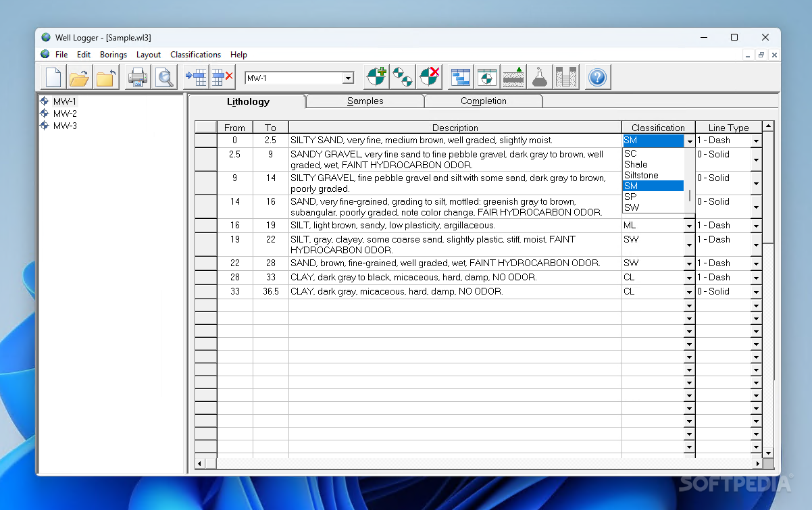Viewport: 812px width, 510px height.
Task: Switch to the Samples tab
Action: pos(365,101)
